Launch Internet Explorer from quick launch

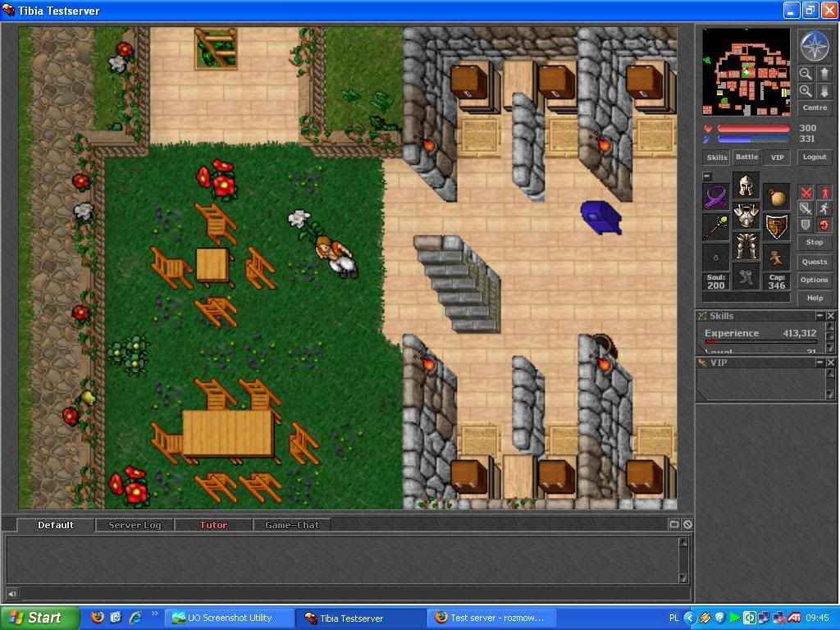[x=135, y=618]
